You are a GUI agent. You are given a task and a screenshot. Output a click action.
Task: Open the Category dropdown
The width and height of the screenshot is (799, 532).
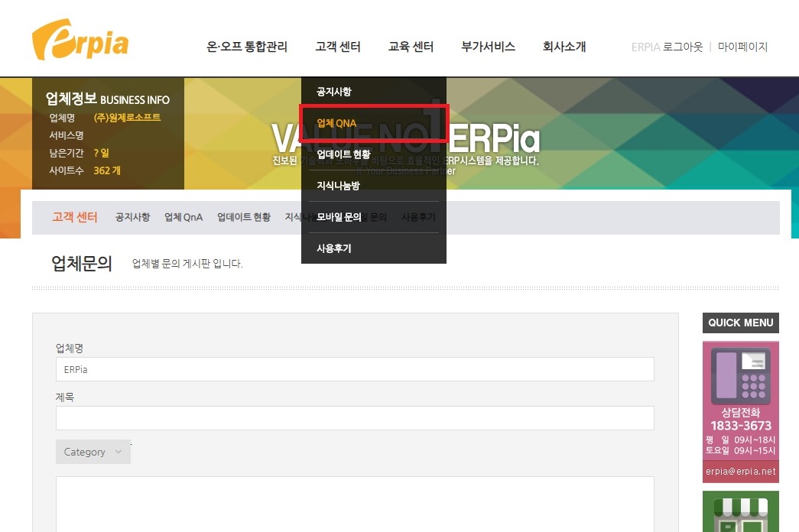coord(93,452)
